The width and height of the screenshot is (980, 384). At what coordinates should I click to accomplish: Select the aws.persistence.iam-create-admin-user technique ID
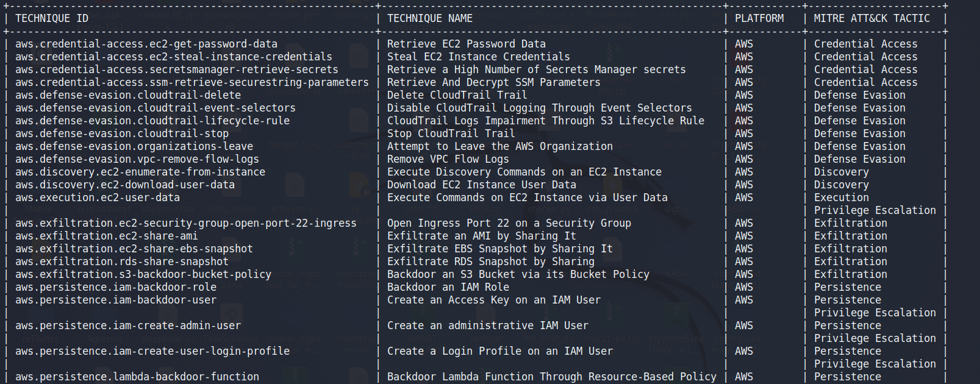[128, 325]
